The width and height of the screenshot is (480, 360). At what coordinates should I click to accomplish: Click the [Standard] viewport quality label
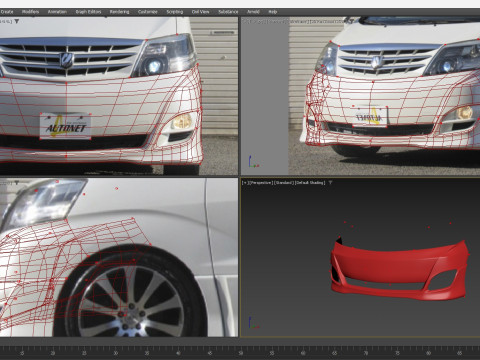pyautogui.click(x=283, y=183)
